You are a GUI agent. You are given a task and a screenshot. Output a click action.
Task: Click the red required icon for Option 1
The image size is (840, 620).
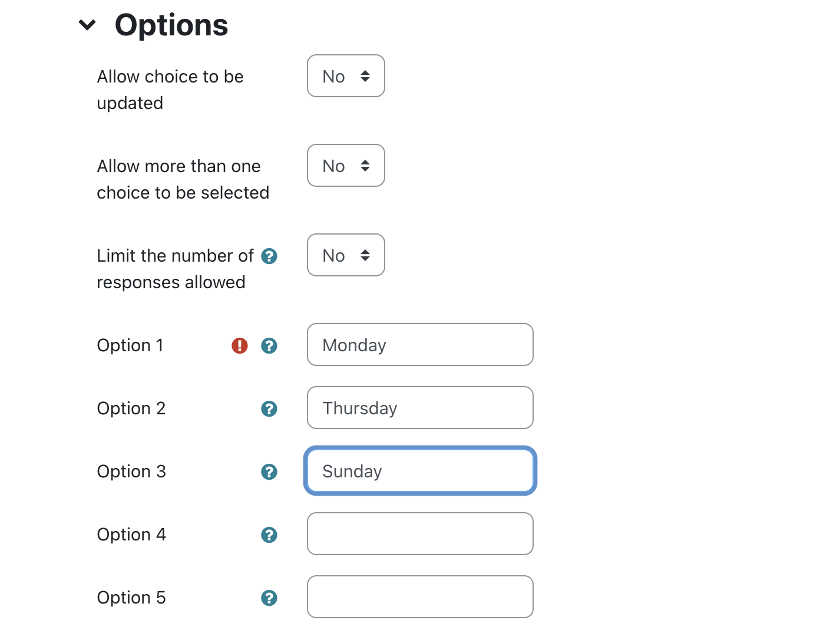click(x=240, y=346)
